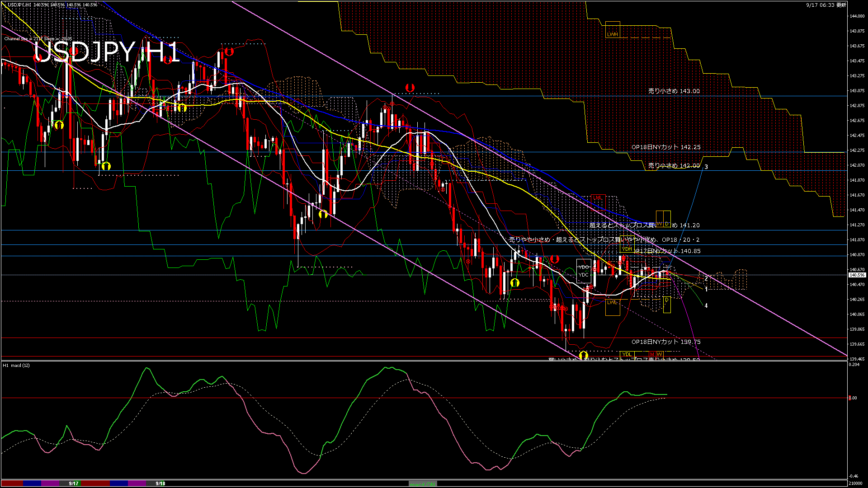
Task: Click the 9/17 date marker on timeline
Action: (x=74, y=483)
